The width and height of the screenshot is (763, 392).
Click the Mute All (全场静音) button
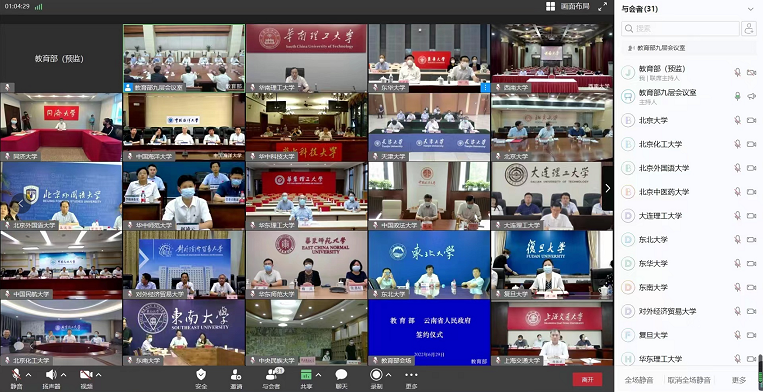[x=639, y=380]
